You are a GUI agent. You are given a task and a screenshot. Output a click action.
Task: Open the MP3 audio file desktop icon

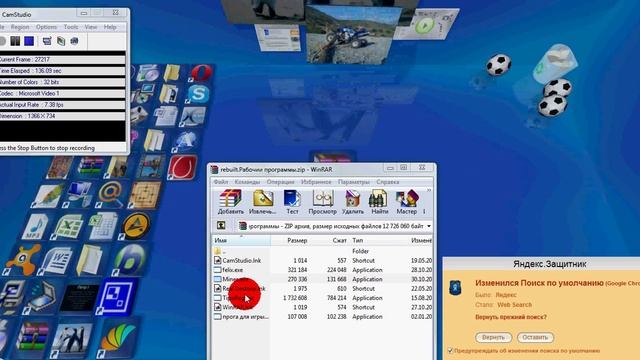36,227
